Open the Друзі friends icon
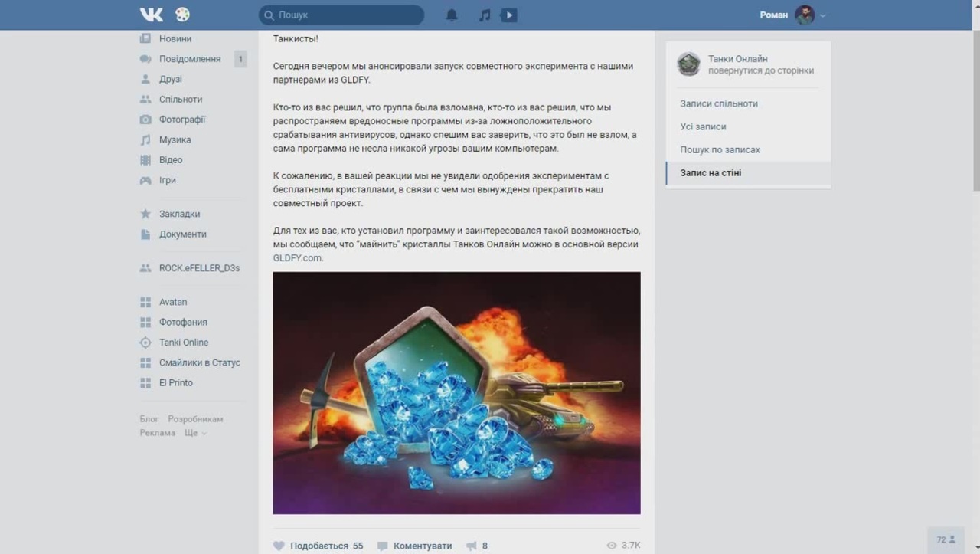 coord(145,79)
